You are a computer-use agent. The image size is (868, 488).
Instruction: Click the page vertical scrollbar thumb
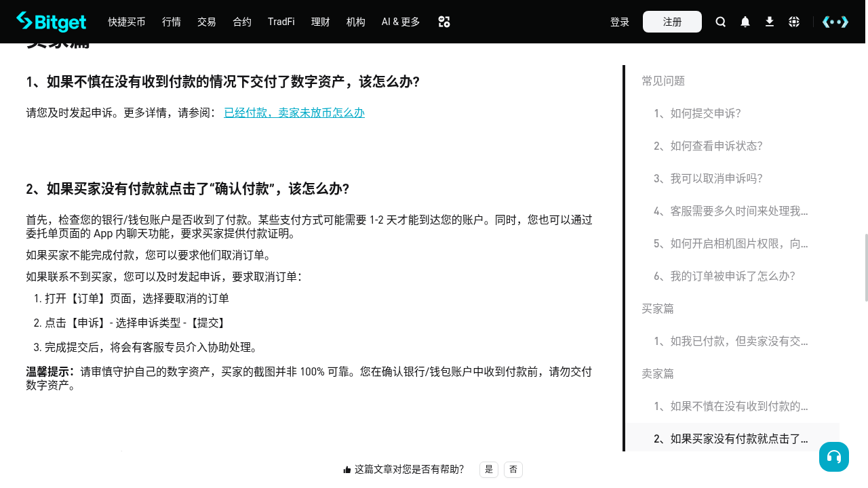click(x=866, y=268)
